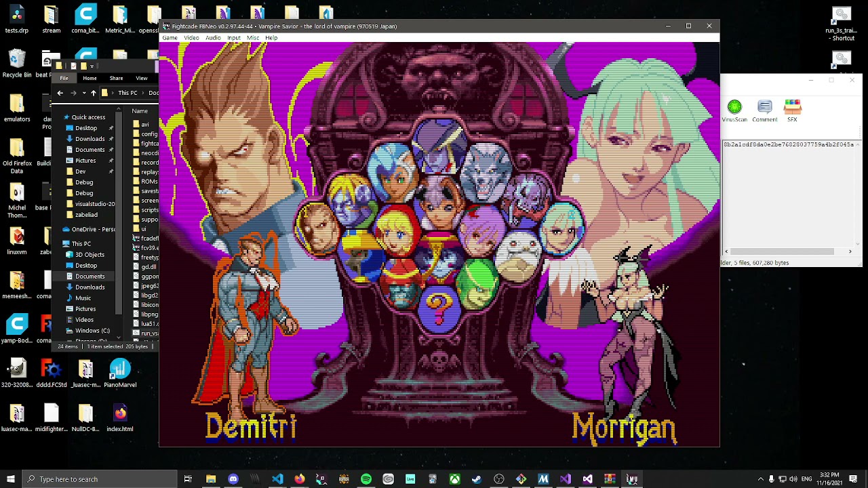868x488 pixels.
Task: Select the PianoMarvel desktop icon
Action: coord(120,373)
